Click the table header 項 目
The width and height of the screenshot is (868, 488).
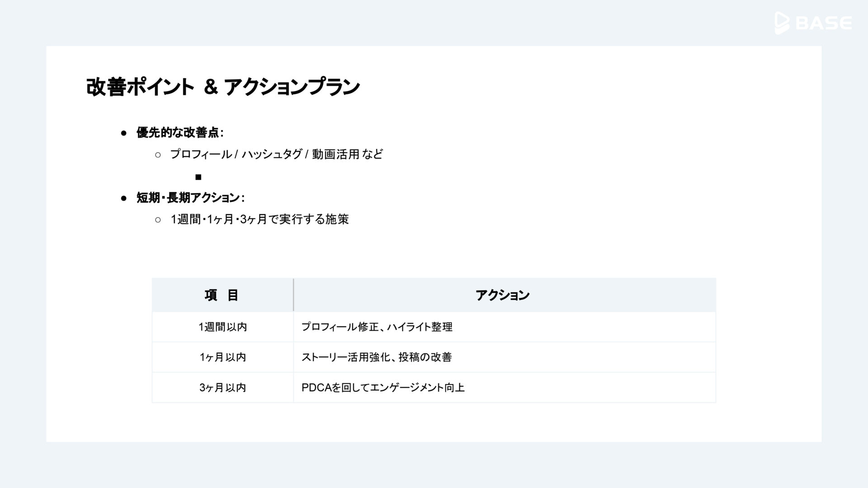[x=222, y=295]
